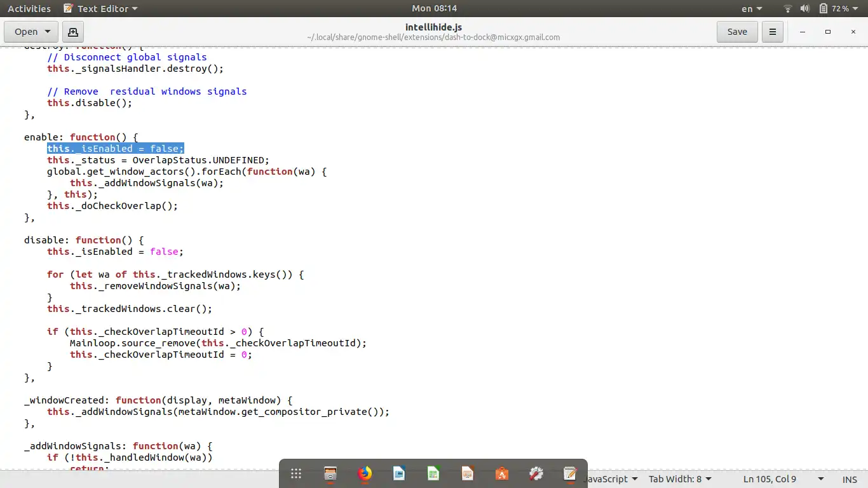Click '_addWindowSignals: function(wa) {' line

pos(118,446)
